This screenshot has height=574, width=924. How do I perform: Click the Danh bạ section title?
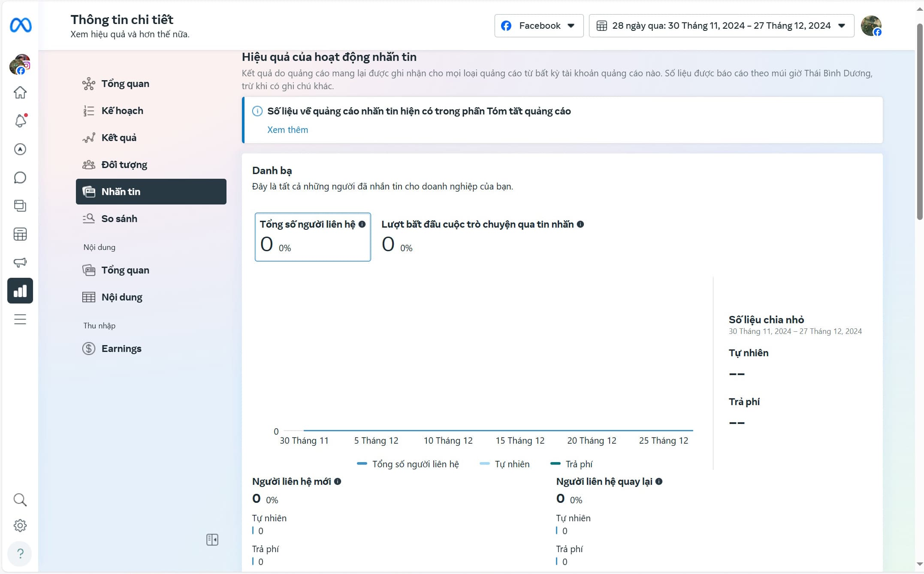point(272,171)
